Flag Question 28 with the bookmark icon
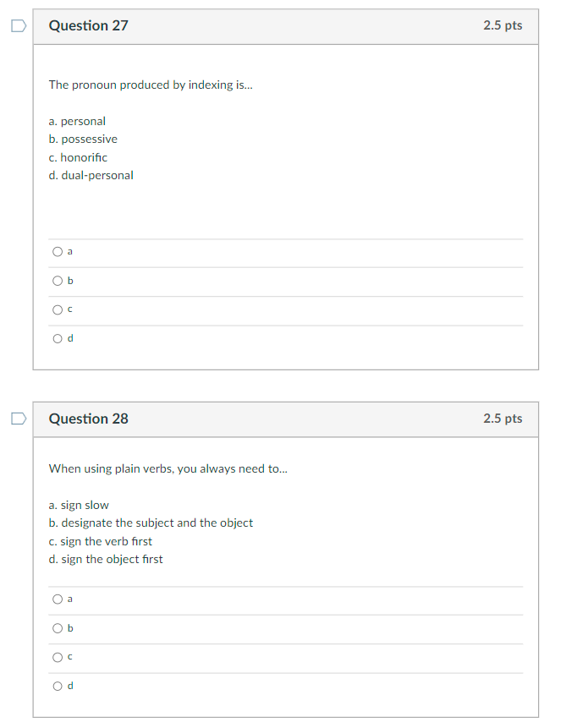The image size is (566, 728). click(x=18, y=419)
